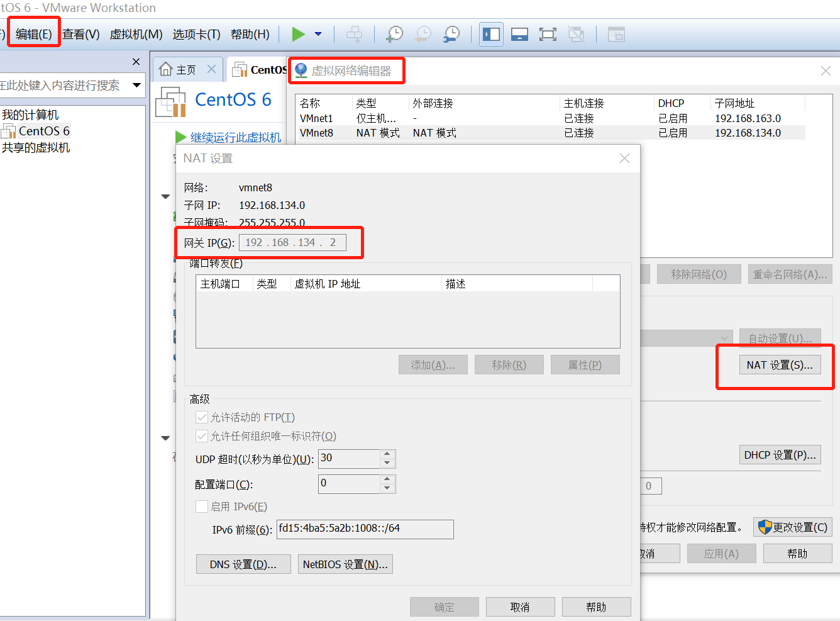Image resolution: width=840 pixels, height=621 pixels.
Task: Select the VMnet8 row in network list
Action: pos(550,133)
